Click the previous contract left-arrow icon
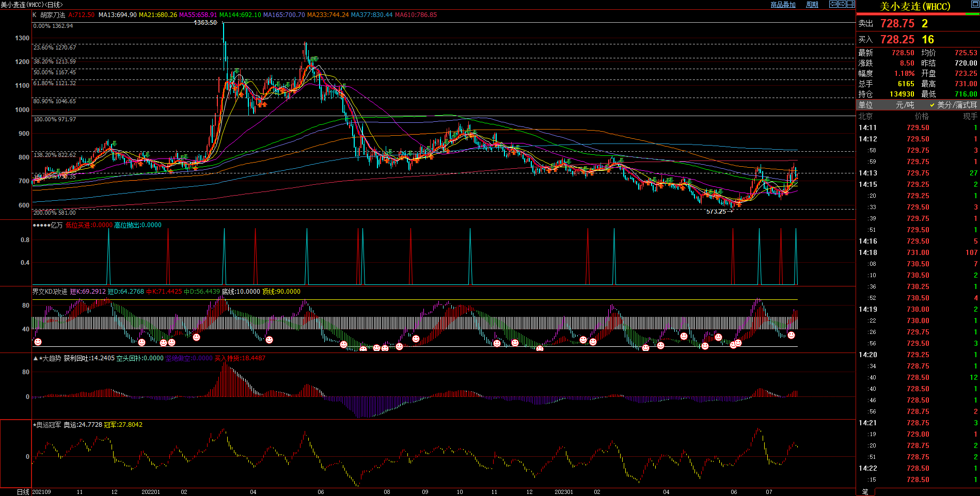The image size is (980, 496). [x=833, y=4]
